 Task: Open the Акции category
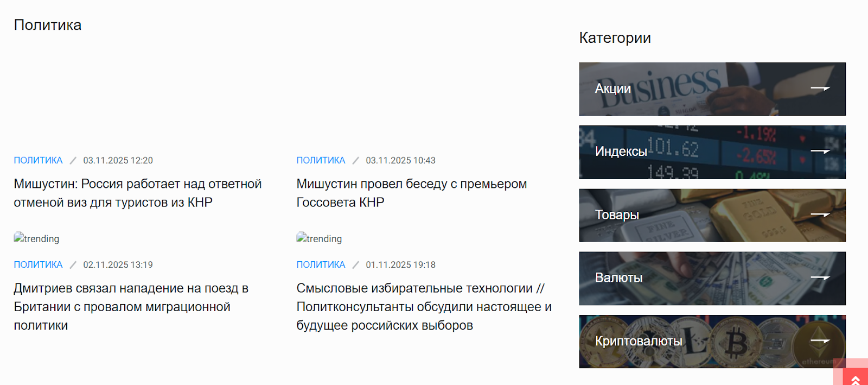pos(612,89)
